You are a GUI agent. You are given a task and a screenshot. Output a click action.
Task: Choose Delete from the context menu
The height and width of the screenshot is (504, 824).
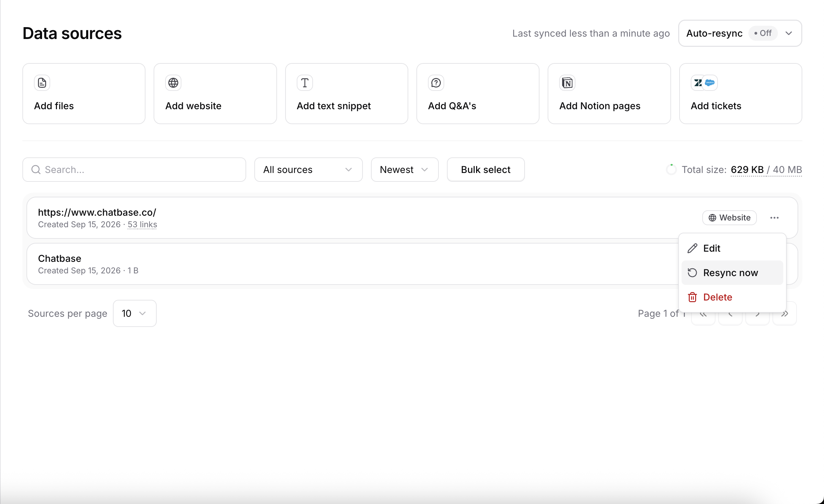[732, 297]
